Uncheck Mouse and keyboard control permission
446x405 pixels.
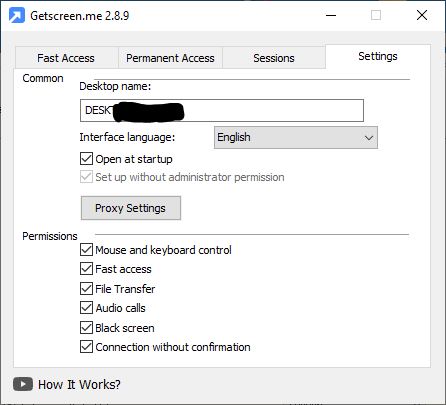[86, 249]
